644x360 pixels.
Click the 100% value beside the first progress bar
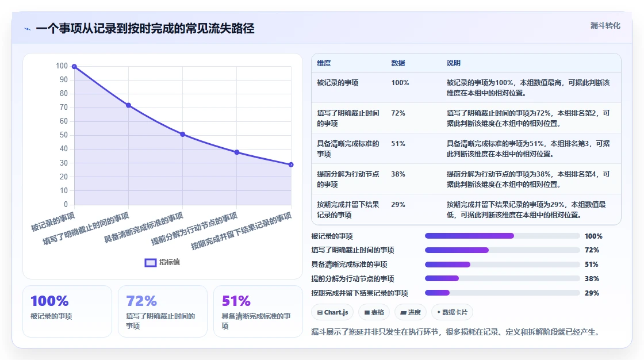point(593,236)
